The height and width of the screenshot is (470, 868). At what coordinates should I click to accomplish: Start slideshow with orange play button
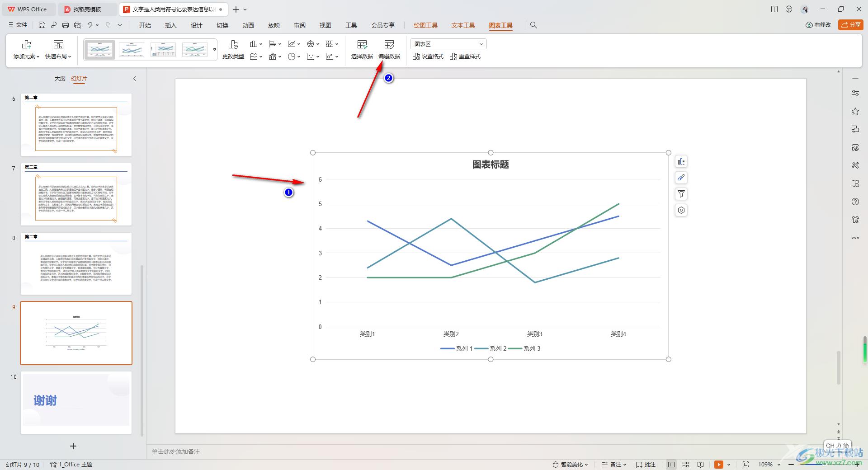(x=719, y=465)
